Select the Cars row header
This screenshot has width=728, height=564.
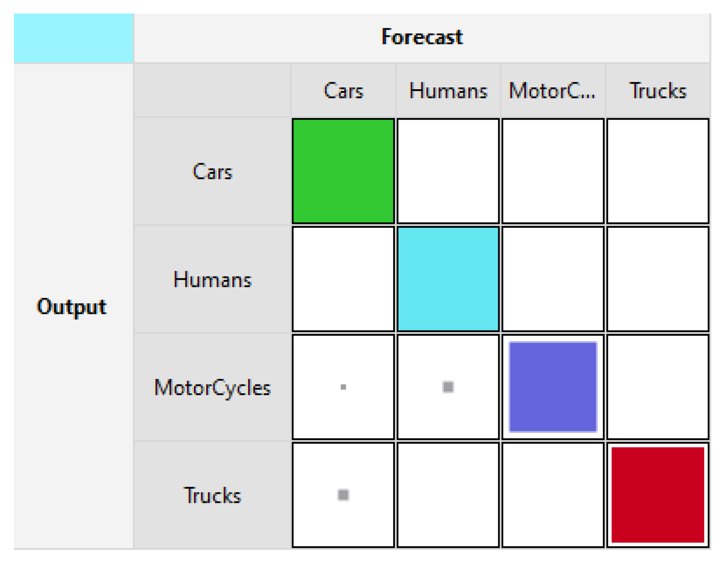(x=212, y=171)
